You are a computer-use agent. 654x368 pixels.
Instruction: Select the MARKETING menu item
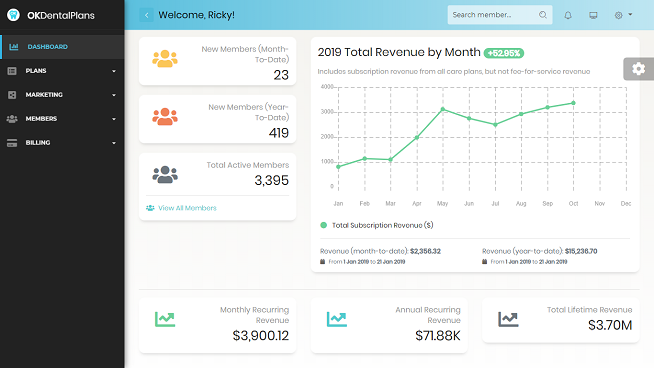pos(62,95)
